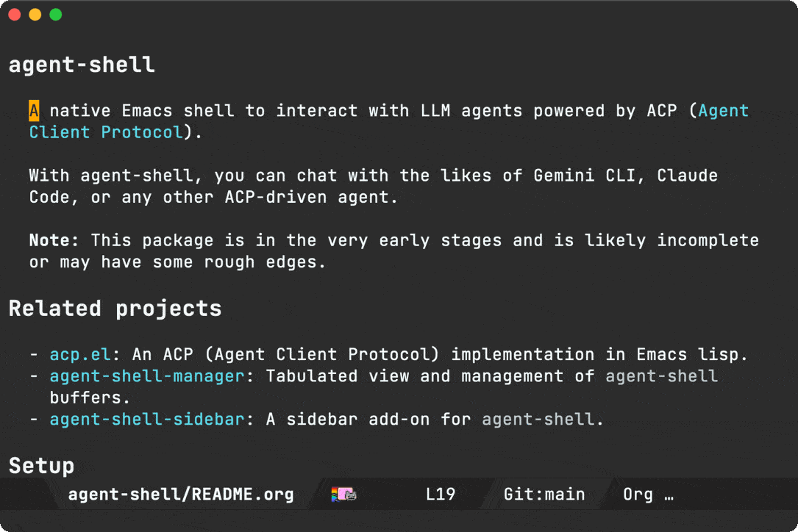Expand the Setup heading
798x532 pixels.
click(41, 466)
